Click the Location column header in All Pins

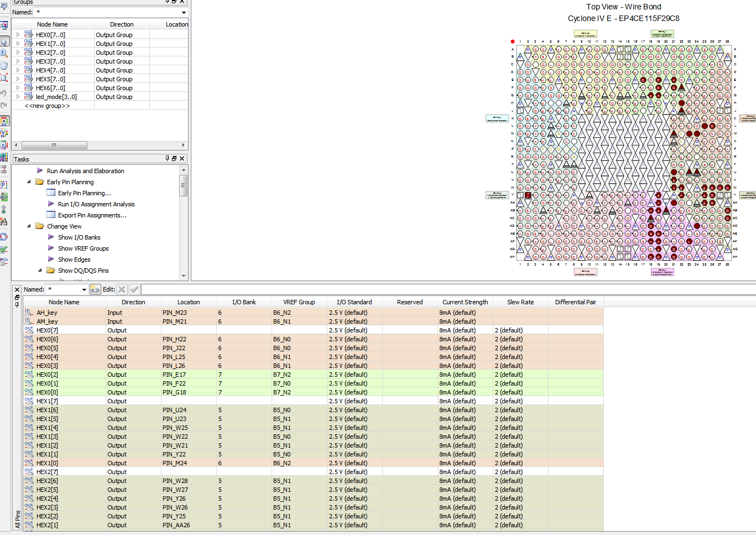coord(189,302)
